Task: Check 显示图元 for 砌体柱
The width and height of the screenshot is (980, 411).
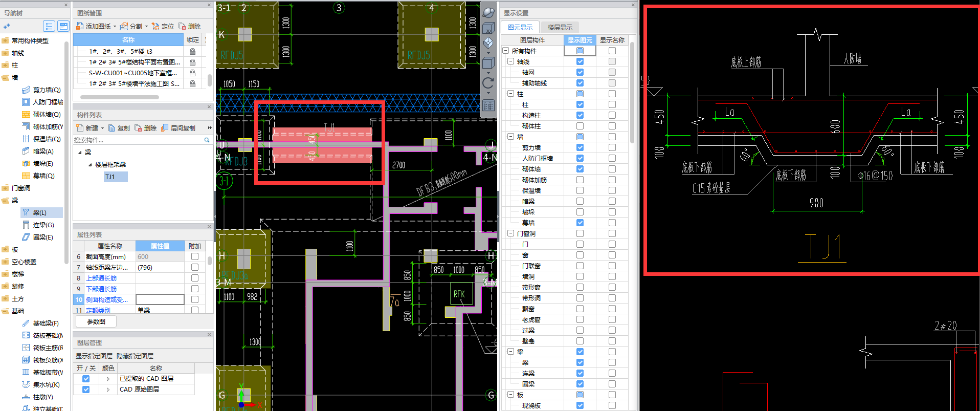Action: point(580,126)
